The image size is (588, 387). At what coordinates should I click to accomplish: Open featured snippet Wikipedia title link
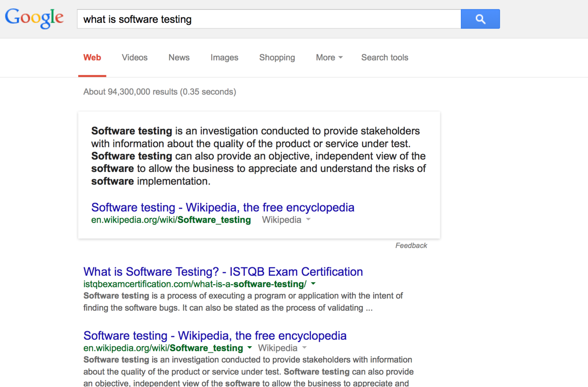(x=222, y=207)
